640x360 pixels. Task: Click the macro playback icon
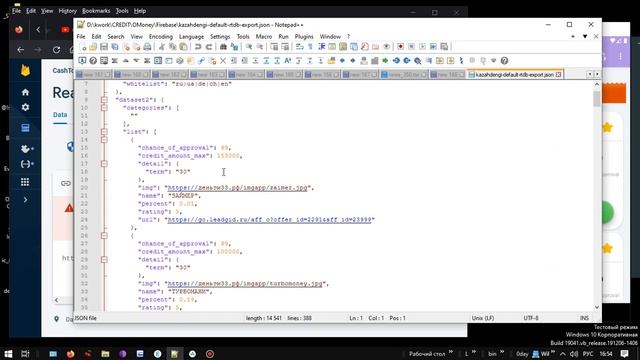pyautogui.click(x=422, y=47)
